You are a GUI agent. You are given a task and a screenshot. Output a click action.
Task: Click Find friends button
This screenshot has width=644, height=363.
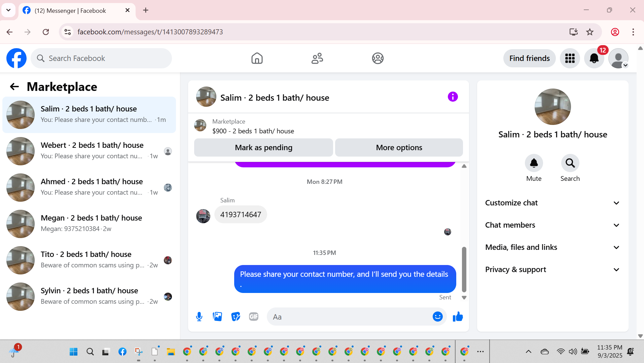(x=530, y=58)
